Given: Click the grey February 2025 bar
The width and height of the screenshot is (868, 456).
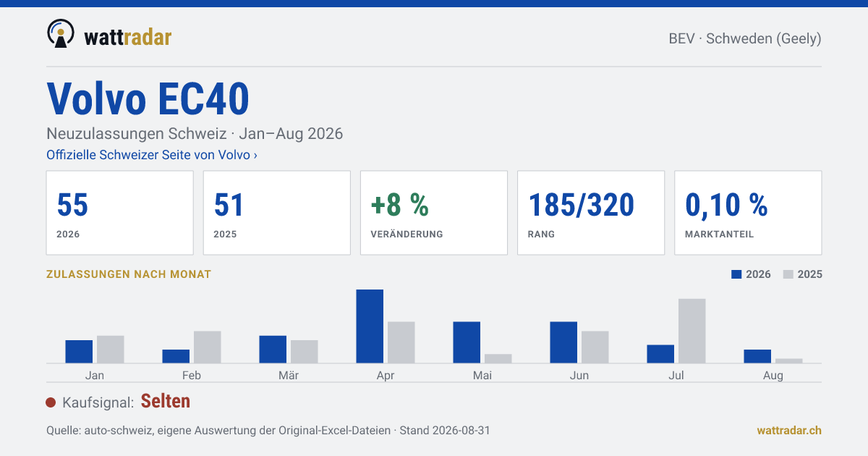Looking at the screenshot, I should coord(208,347).
